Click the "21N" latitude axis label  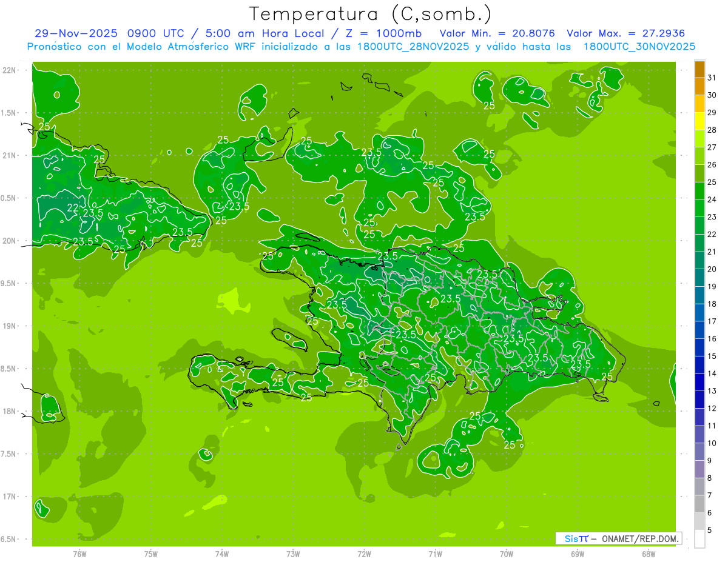pos(9,155)
